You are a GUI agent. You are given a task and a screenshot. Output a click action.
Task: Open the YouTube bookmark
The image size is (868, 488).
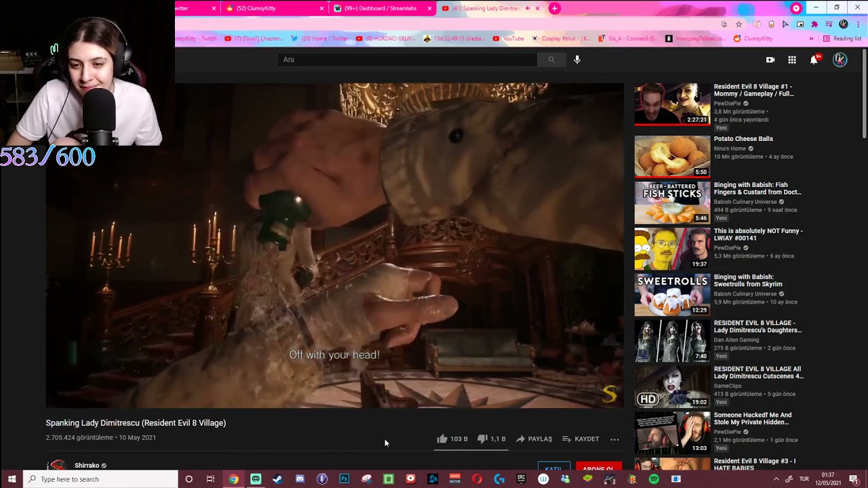pos(509,39)
